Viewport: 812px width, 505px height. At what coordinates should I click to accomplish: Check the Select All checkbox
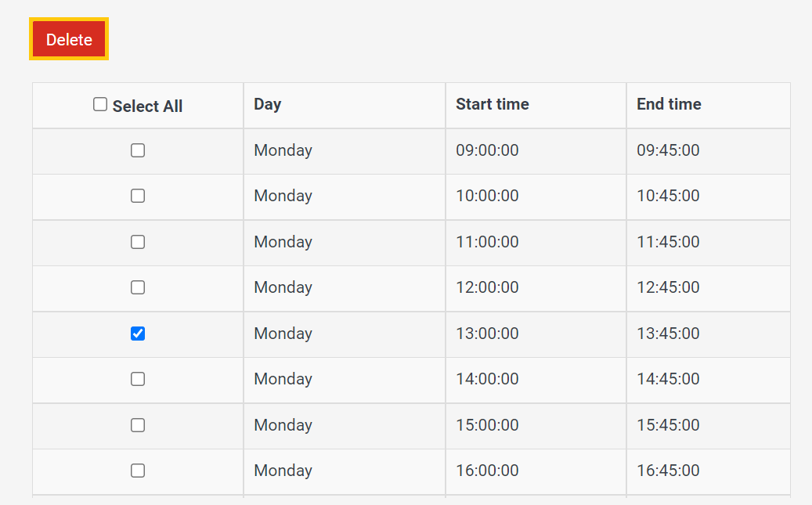tap(100, 104)
